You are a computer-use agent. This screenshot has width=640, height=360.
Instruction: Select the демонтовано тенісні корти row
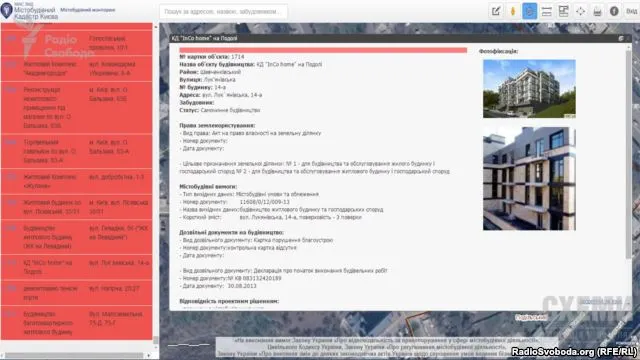point(76,293)
